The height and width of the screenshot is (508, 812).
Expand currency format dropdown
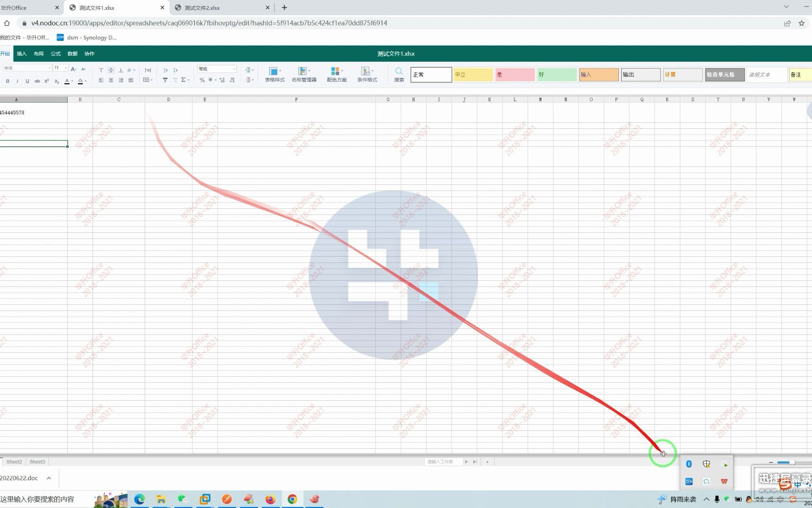click(215, 80)
